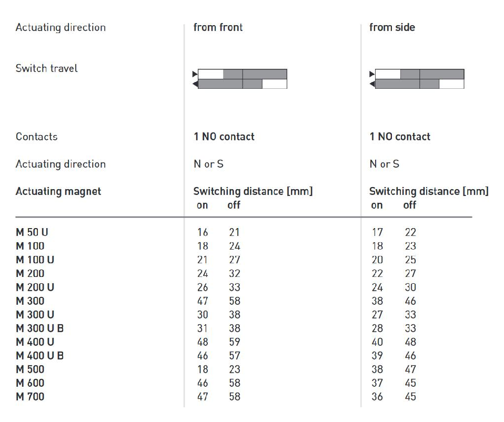Viewport: 504px width, 422px height.
Task: Select the 'M 300 U B' magnet row label
Action: [x=40, y=328]
